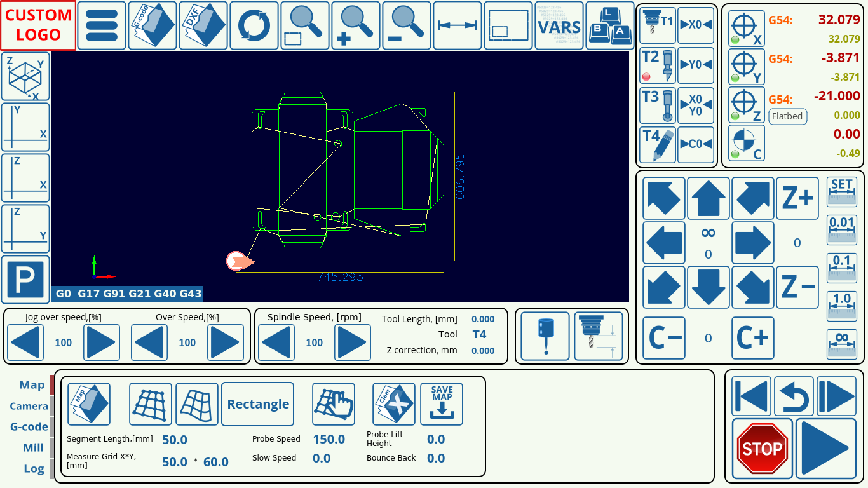The image size is (868, 488).
Task: Select tool T4 pencil
Action: point(658,145)
